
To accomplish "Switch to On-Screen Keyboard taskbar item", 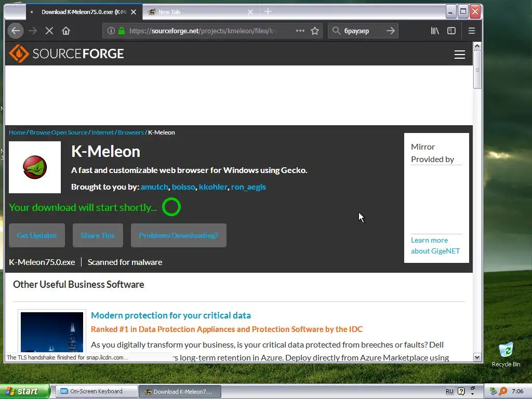I will [x=97, y=391].
